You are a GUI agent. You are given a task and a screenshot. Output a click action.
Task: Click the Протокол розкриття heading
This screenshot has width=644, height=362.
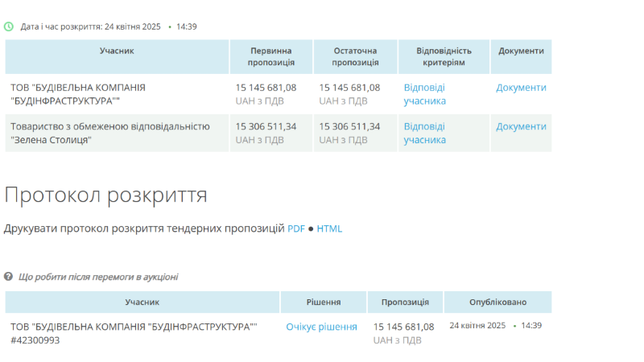pyautogui.click(x=105, y=195)
